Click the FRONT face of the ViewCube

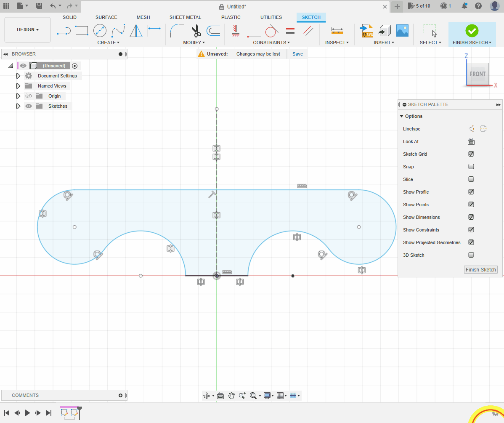[x=477, y=74]
